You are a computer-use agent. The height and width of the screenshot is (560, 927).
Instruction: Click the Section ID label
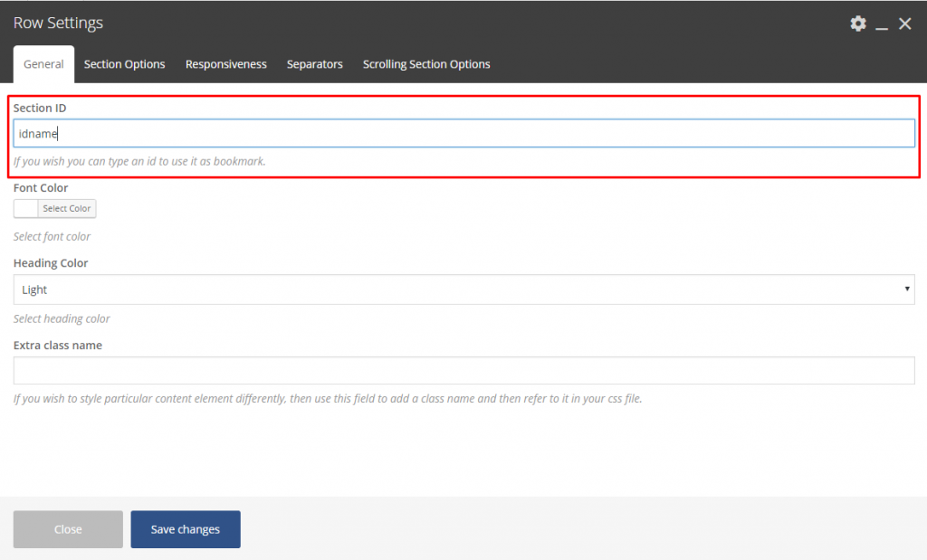coord(40,108)
